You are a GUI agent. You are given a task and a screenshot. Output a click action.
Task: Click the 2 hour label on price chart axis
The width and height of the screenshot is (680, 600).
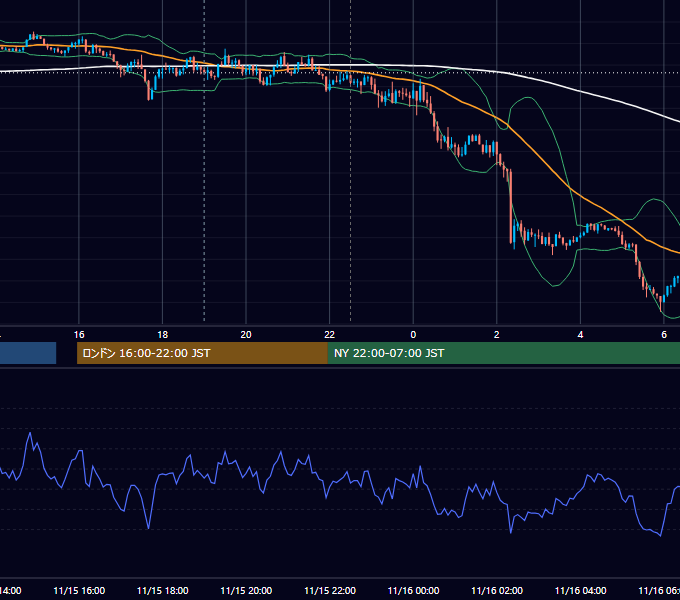[x=497, y=335]
